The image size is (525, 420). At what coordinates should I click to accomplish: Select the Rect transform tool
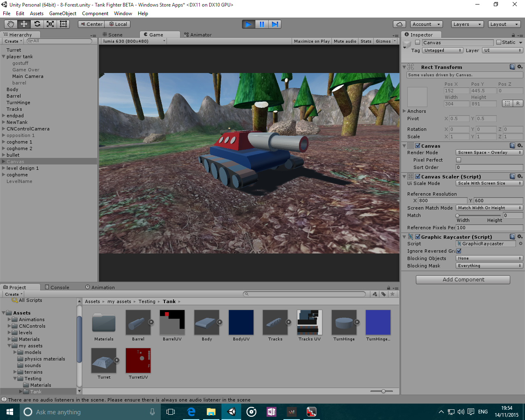pos(63,24)
